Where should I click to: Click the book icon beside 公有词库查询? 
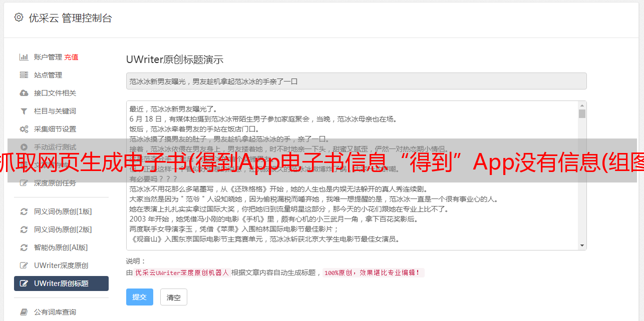tap(24, 312)
